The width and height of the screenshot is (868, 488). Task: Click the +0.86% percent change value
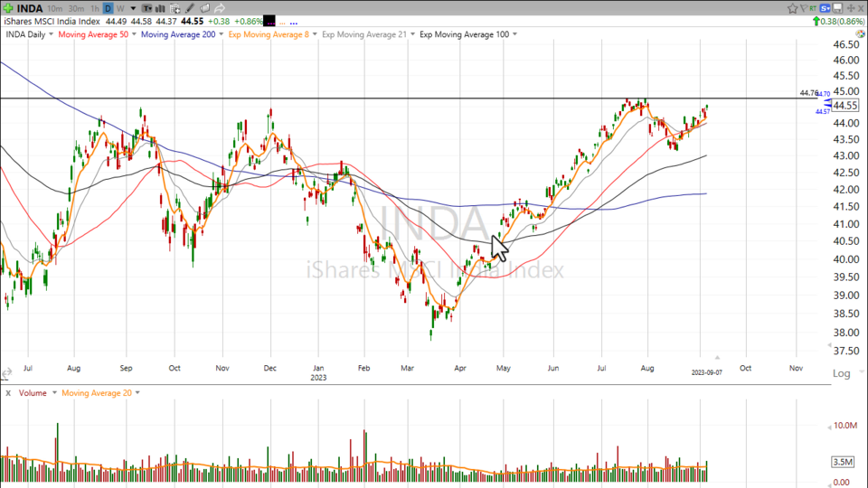click(x=248, y=22)
